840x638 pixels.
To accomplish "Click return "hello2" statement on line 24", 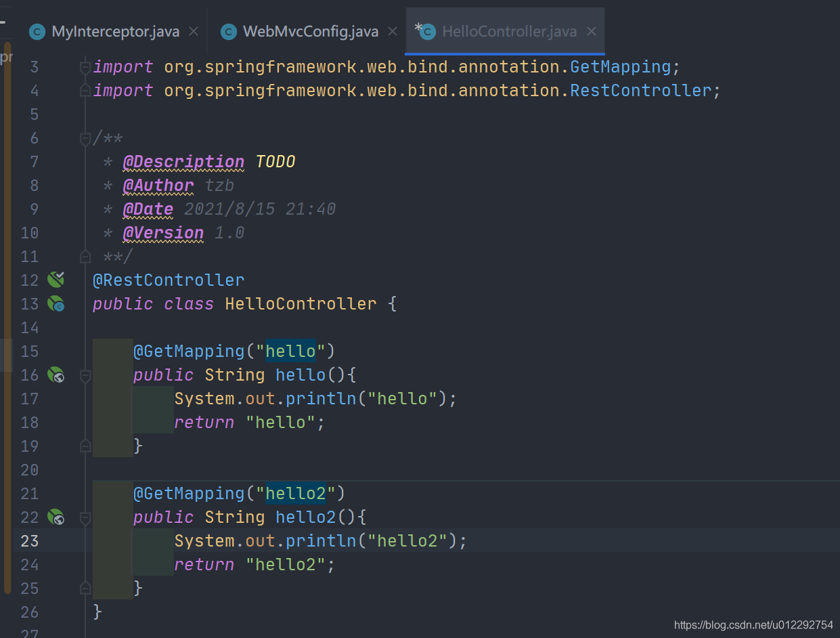I will 255,564.
